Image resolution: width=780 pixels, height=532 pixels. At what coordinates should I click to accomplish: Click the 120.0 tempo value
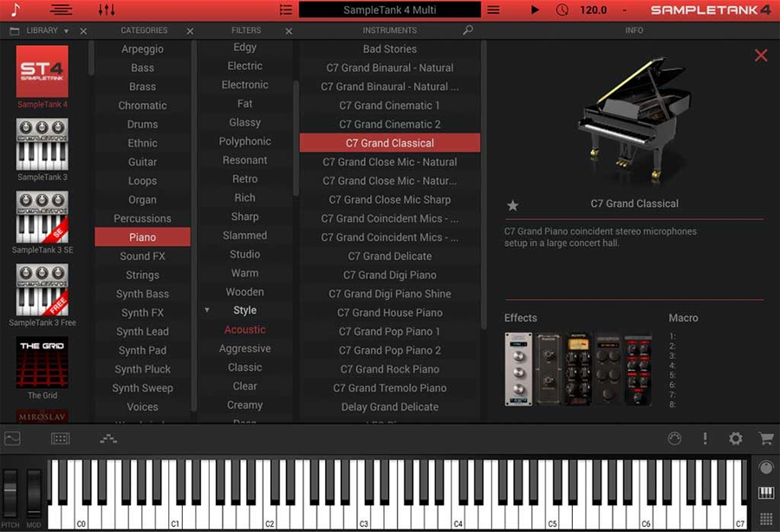[593, 10]
